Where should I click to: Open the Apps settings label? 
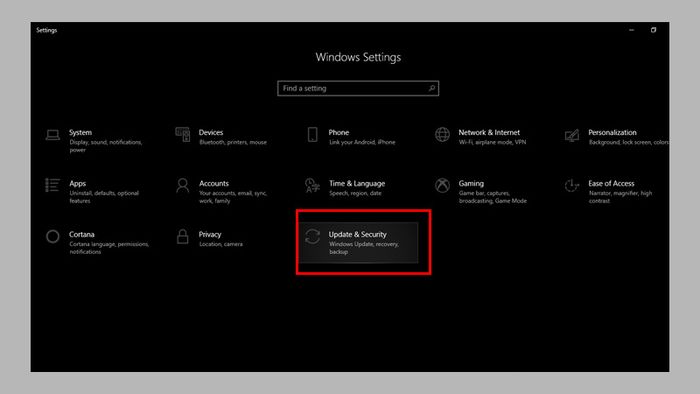pos(78,183)
